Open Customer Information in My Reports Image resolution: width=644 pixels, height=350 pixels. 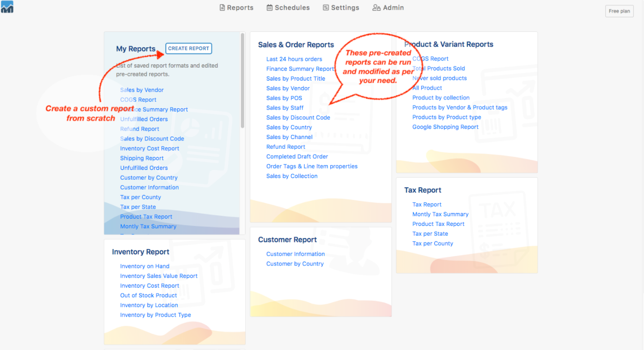coord(149,187)
